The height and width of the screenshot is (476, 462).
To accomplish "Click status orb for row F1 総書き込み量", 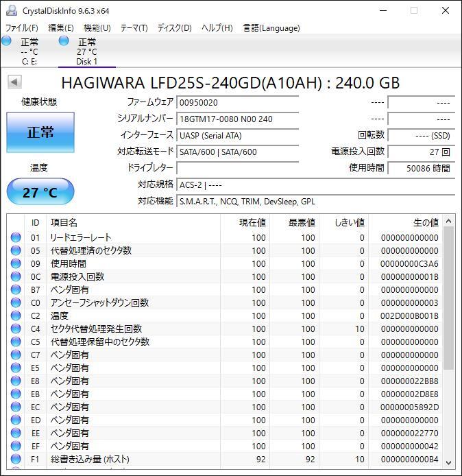I will point(16,460).
